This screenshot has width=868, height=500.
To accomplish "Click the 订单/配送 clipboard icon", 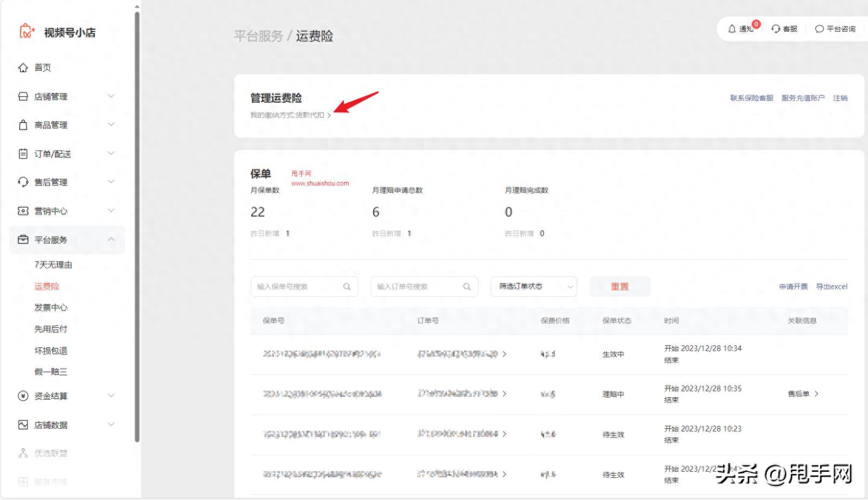I will (x=23, y=154).
